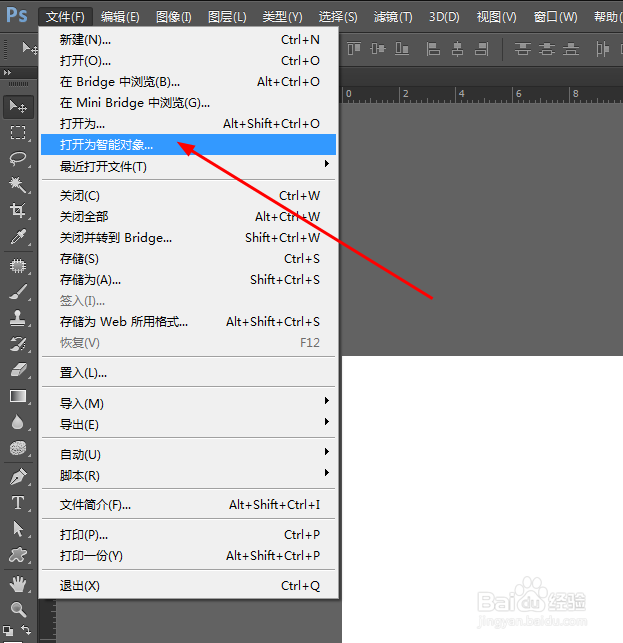623x643 pixels.
Task: Select the Type tool
Action: point(18,503)
